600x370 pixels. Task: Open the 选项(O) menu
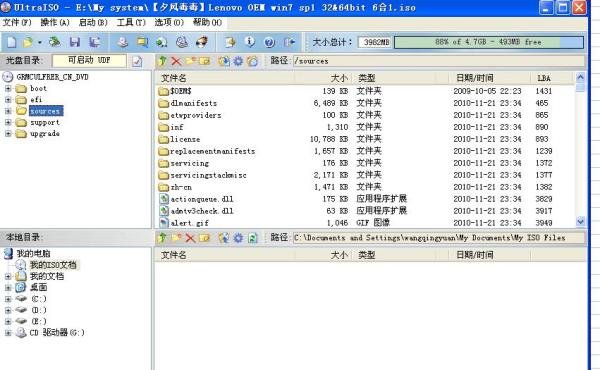[169, 22]
